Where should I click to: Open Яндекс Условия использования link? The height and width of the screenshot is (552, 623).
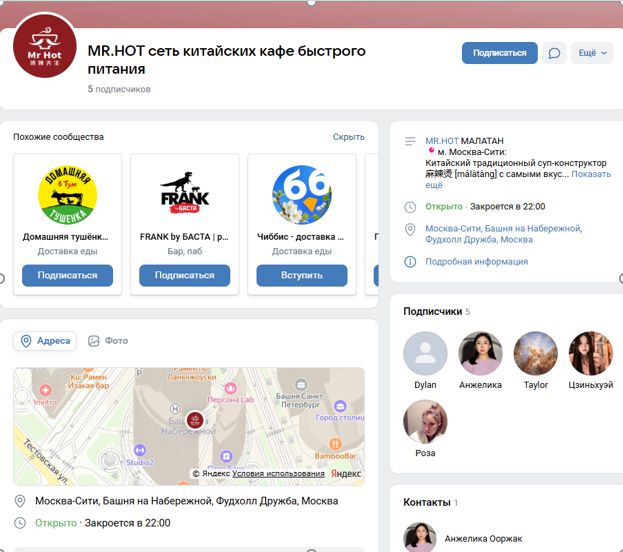278,474
